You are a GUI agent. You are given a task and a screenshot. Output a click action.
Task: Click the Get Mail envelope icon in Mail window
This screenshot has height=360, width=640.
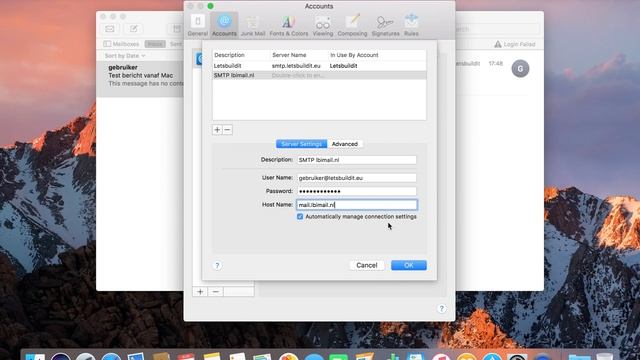(110, 29)
